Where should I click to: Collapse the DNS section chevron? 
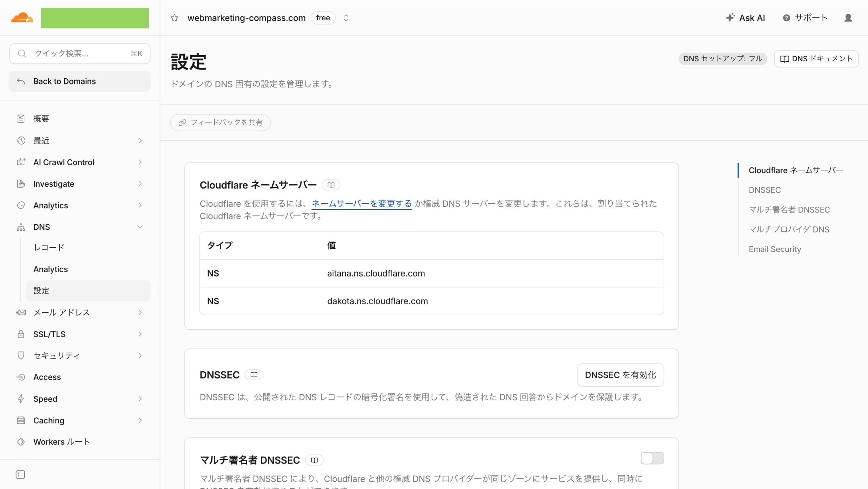click(x=140, y=227)
